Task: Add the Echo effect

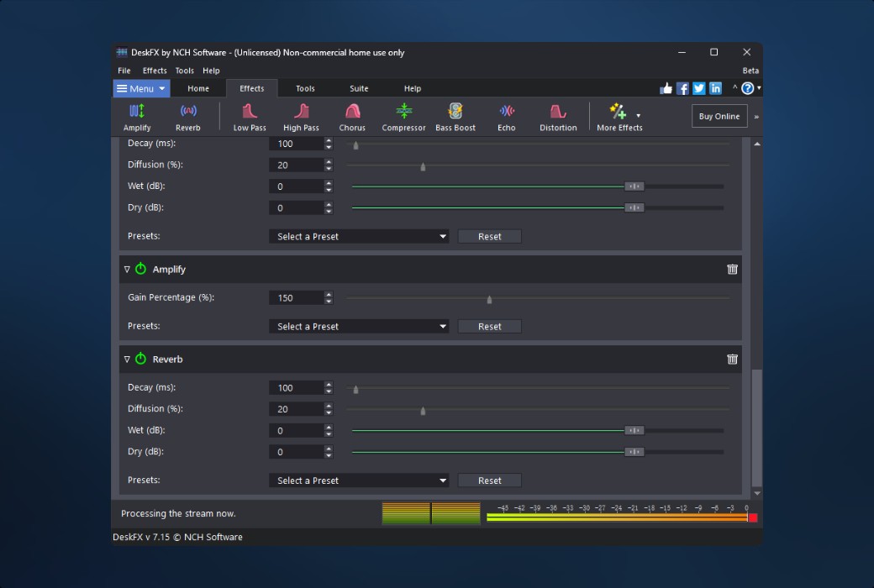Action: pos(506,117)
